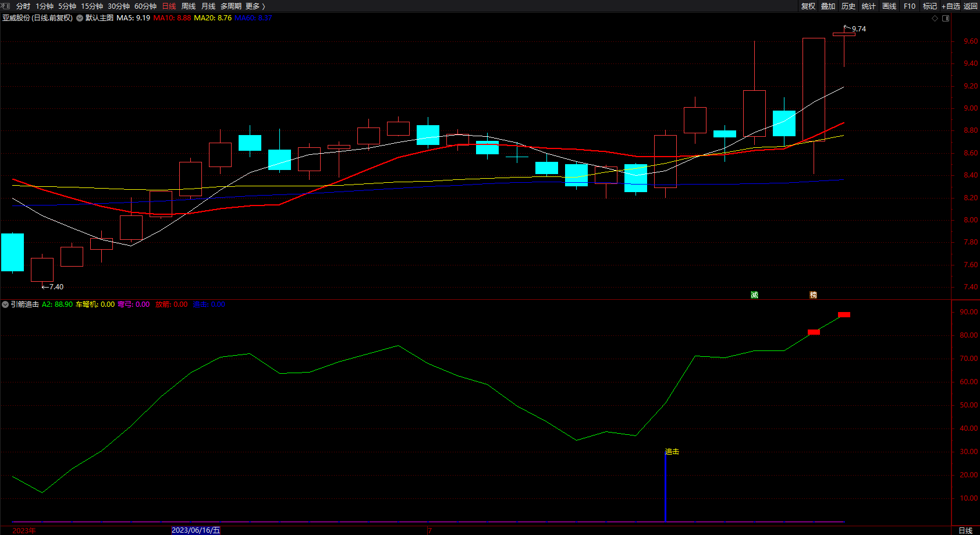Click the 返回 back button
Screen dimensions: 980x535
pos(971,6)
